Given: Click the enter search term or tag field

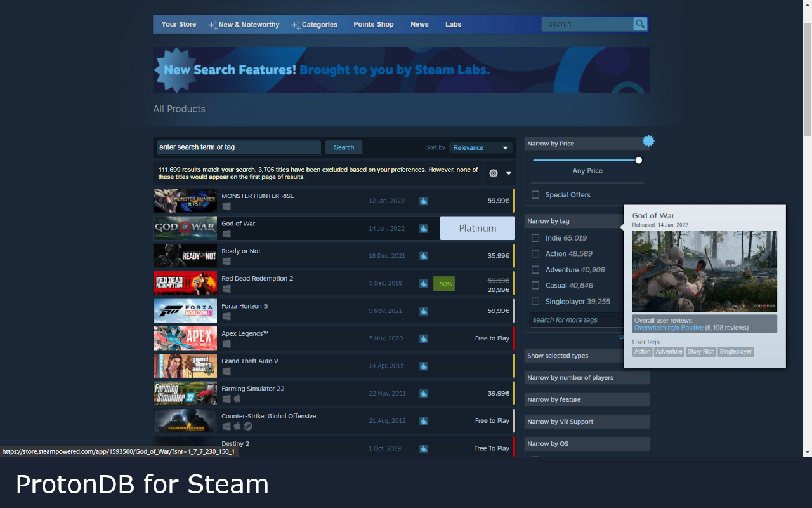Looking at the screenshot, I should pos(239,147).
